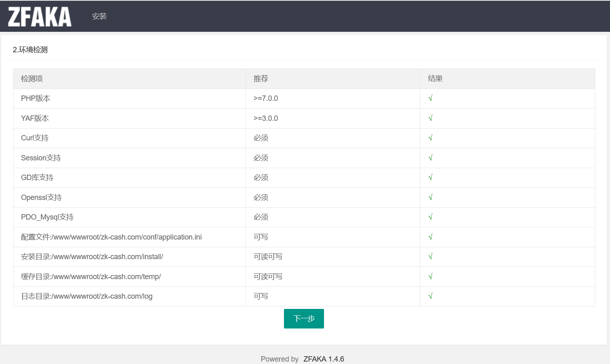Click the GD库支持 green check icon

[x=430, y=178]
